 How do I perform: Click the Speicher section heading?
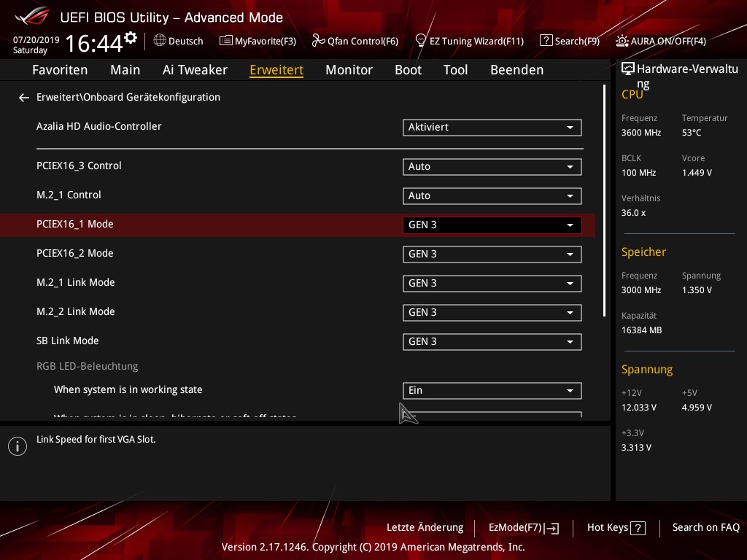[x=643, y=252]
